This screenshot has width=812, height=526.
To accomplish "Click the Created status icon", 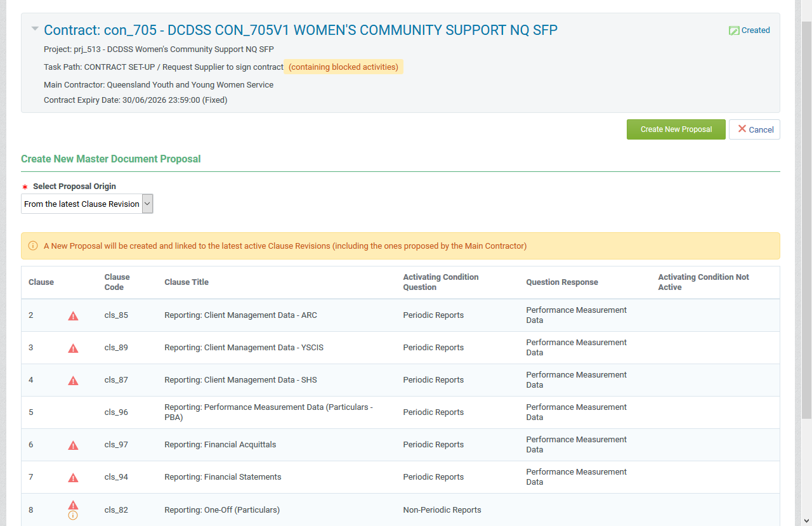I will tap(734, 30).
